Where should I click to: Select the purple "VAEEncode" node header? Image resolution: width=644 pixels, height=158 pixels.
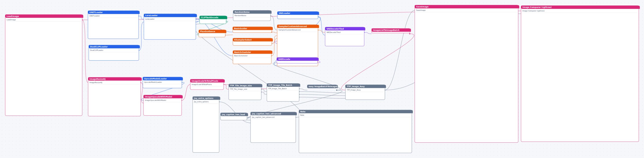(x=297, y=59)
